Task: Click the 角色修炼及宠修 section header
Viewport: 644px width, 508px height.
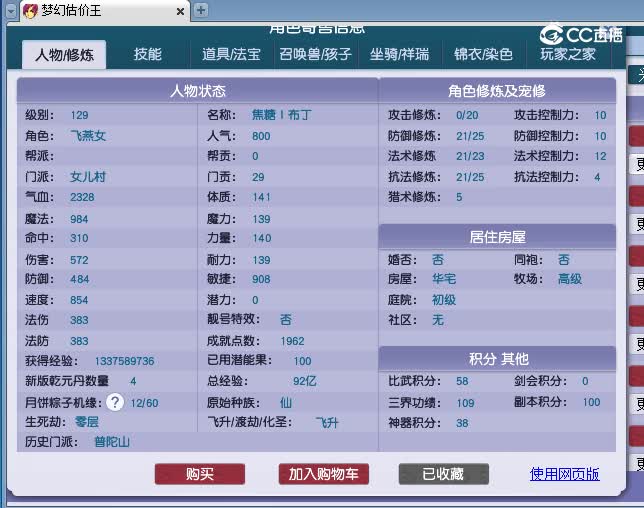Action: pyautogui.click(x=497, y=91)
